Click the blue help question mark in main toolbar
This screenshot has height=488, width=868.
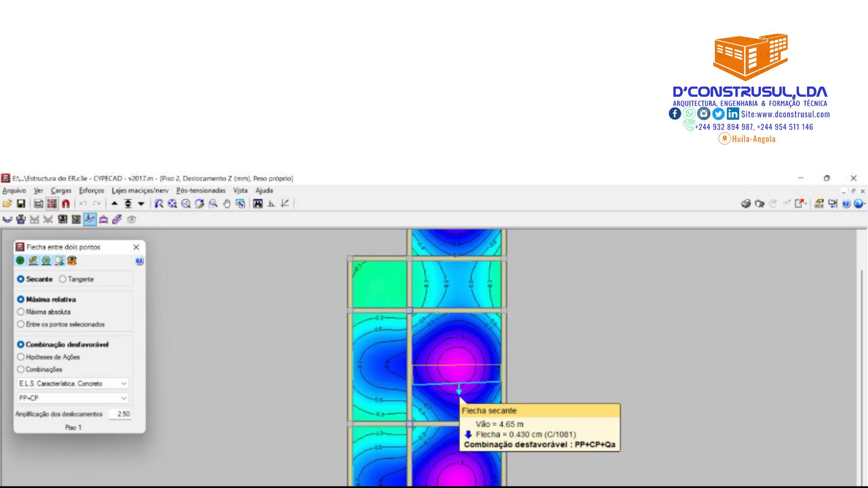point(846,204)
